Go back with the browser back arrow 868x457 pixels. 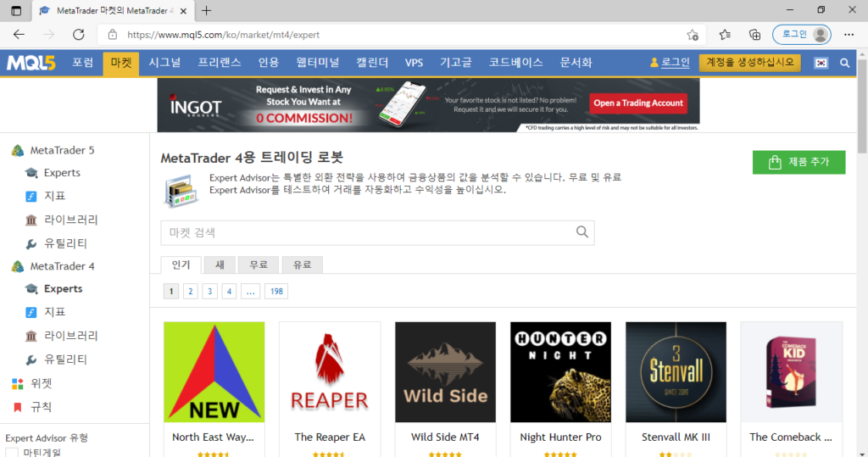(x=19, y=35)
